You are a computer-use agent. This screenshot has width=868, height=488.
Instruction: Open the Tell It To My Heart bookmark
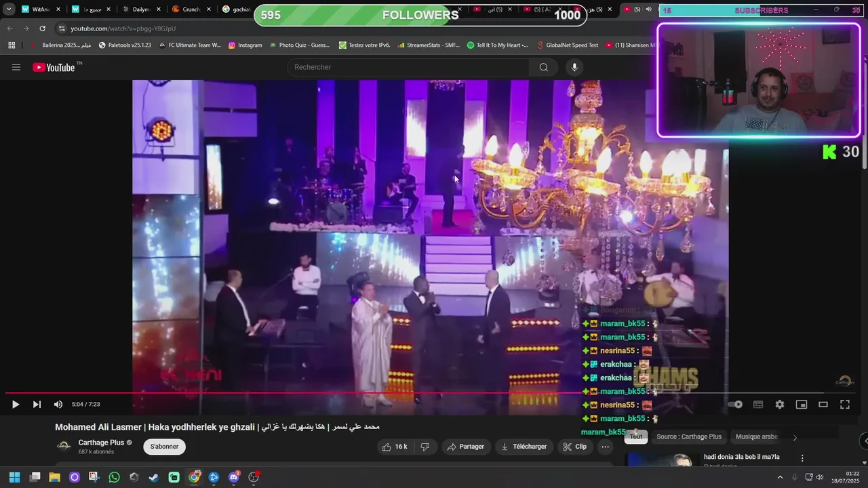pyautogui.click(x=497, y=45)
